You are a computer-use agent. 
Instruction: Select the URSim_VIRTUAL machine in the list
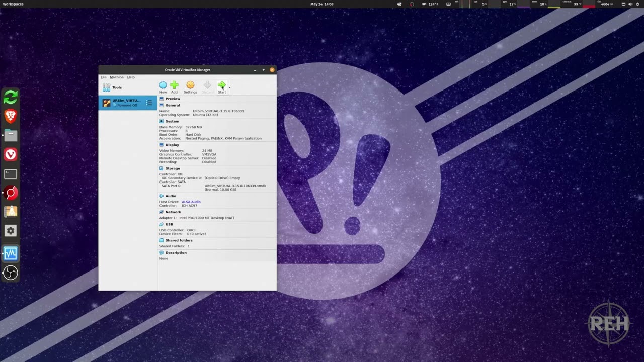(128, 103)
